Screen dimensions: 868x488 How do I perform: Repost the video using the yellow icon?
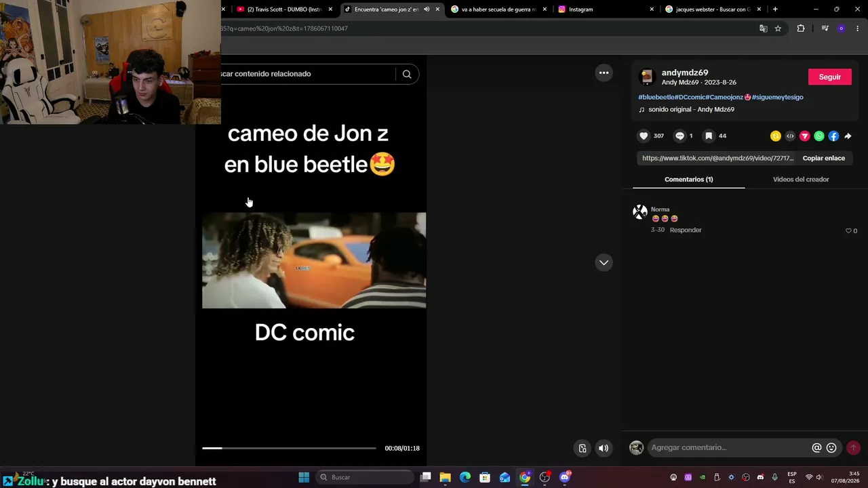tap(776, 136)
